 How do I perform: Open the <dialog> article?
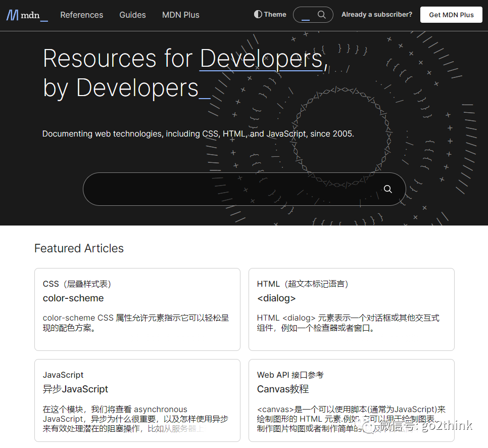(276, 298)
